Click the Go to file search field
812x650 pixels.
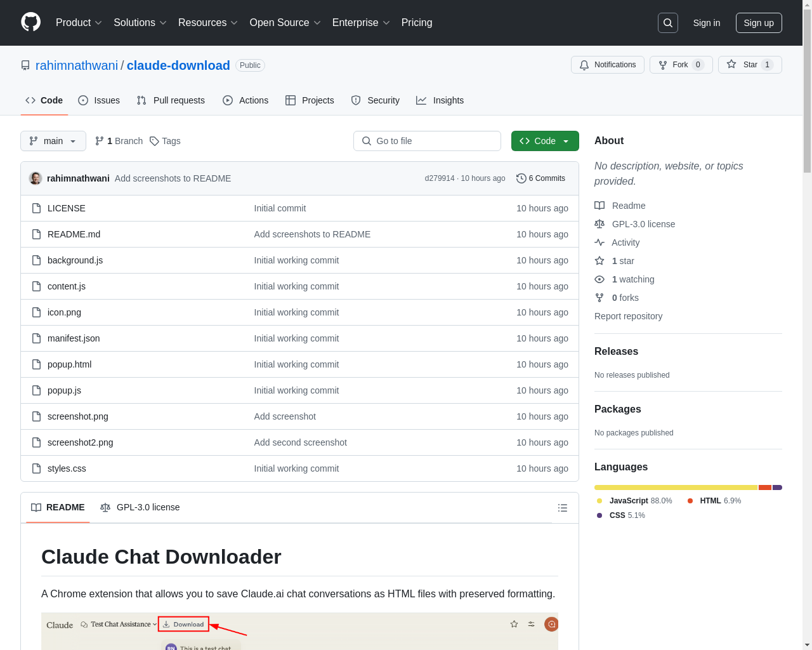(427, 141)
